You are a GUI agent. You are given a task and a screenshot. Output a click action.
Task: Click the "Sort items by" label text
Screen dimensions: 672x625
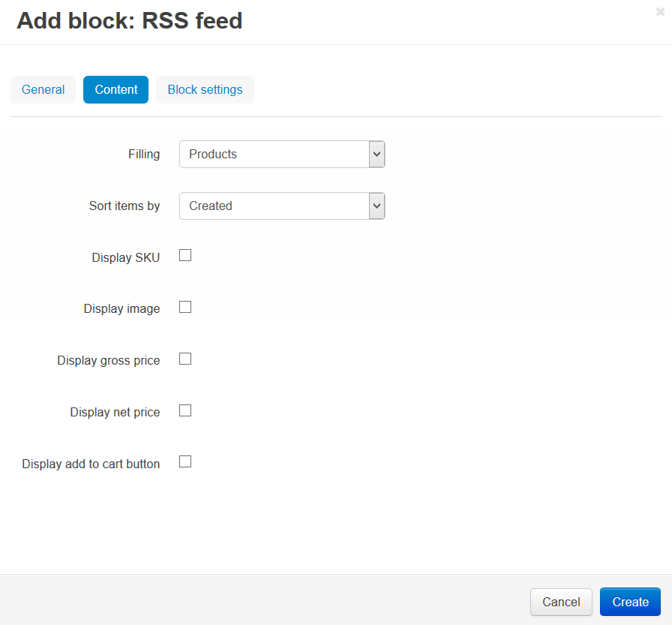click(x=124, y=206)
